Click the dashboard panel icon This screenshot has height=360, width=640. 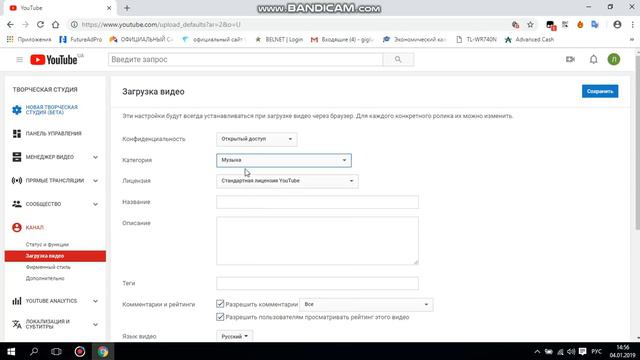[17, 133]
